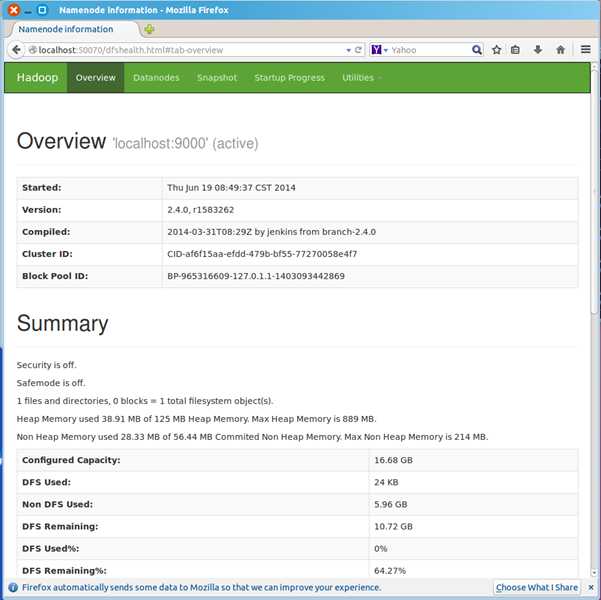Image resolution: width=601 pixels, height=600 pixels.
Task: Click the Heap Memory used line
Action: pos(196,419)
